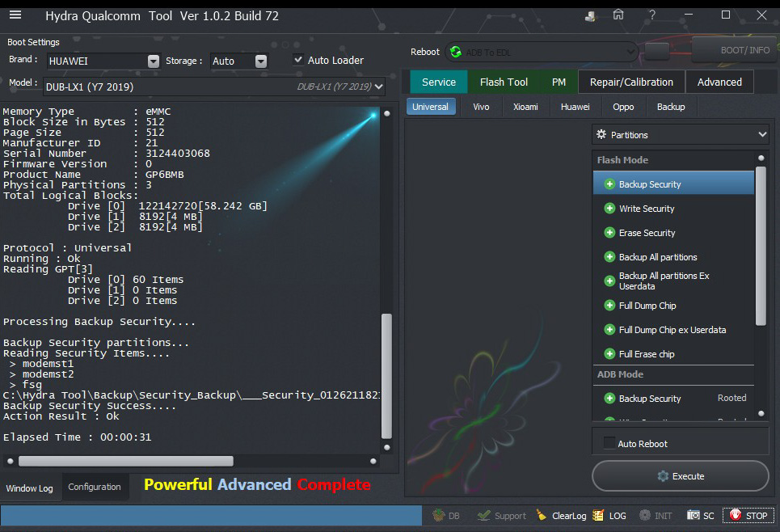Switch to the Flash Tool tab
The image size is (780, 532).
point(504,82)
